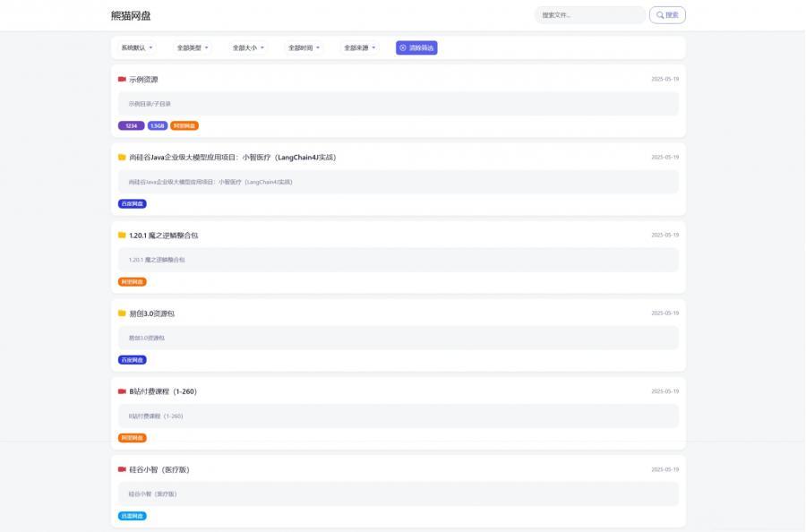This screenshot has height=532, width=806.
Task: Open the 全部大小 size filter
Action: pos(248,47)
